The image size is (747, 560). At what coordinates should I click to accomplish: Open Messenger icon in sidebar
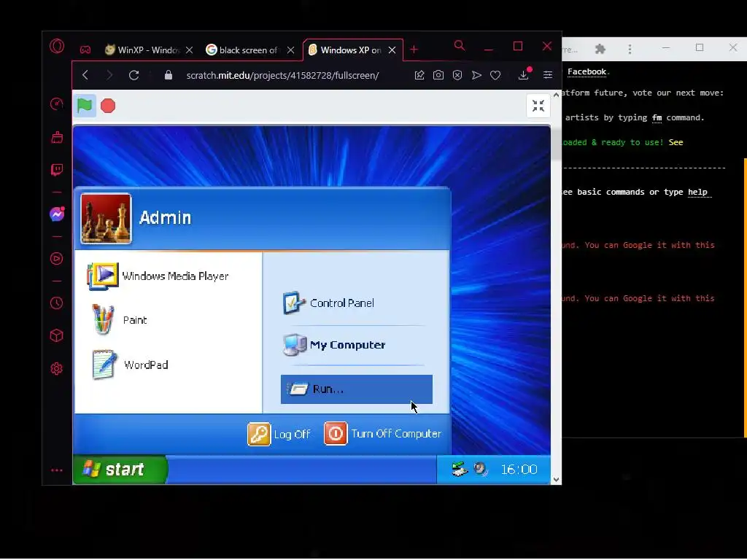pos(57,214)
